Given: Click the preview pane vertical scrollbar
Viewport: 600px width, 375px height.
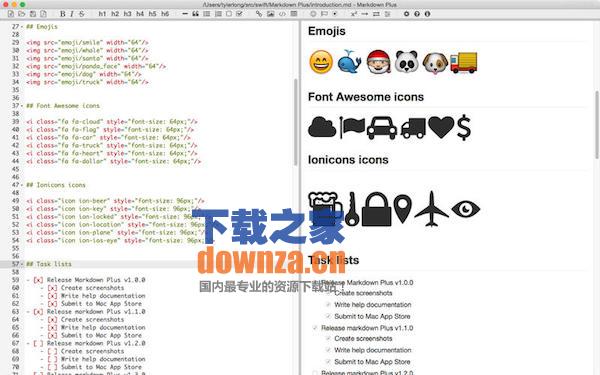Looking at the screenshot, I should pos(597,125).
